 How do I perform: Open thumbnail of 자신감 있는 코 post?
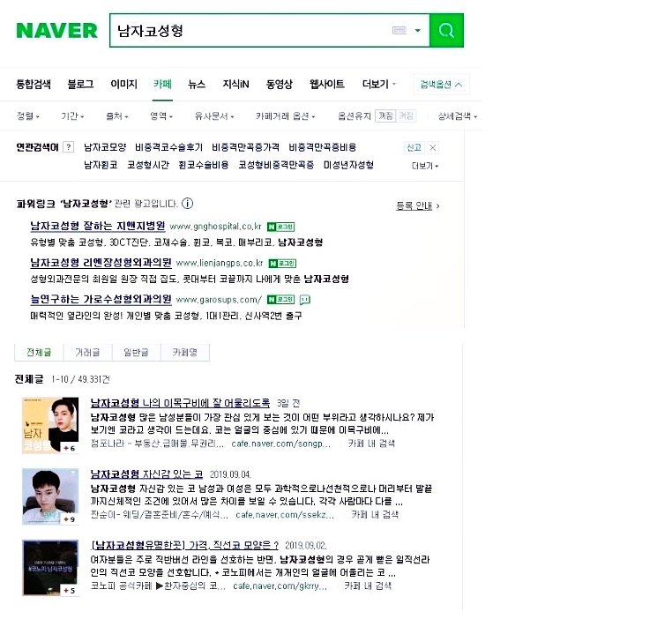[50, 496]
